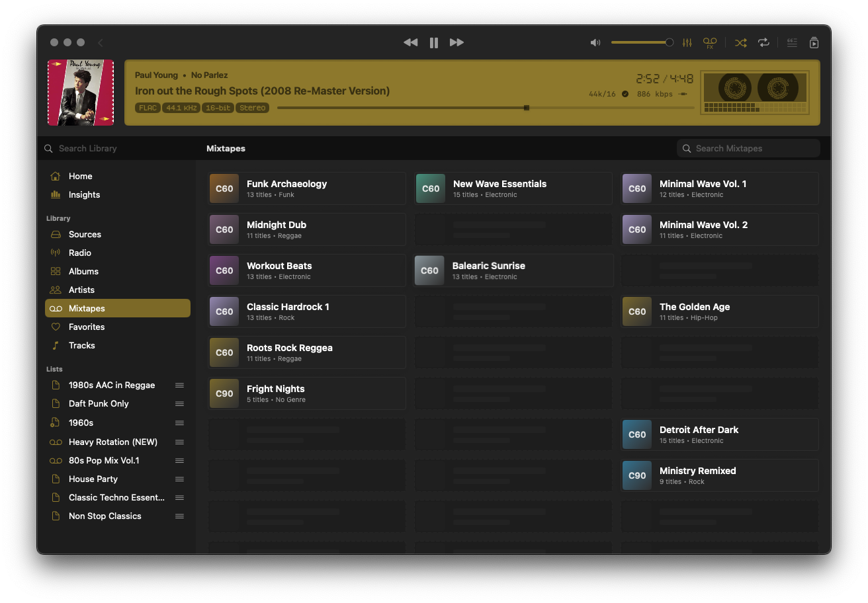The height and width of the screenshot is (603, 868).
Task: Mute audio with the speaker icon
Action: pos(595,42)
